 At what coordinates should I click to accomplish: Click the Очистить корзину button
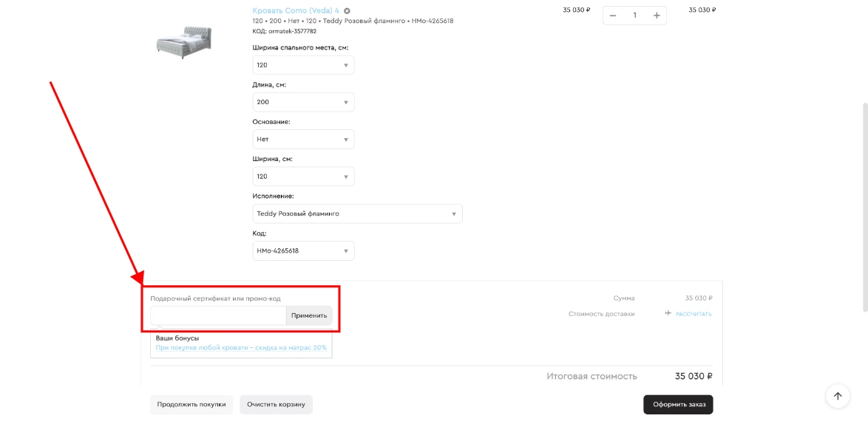(x=276, y=405)
